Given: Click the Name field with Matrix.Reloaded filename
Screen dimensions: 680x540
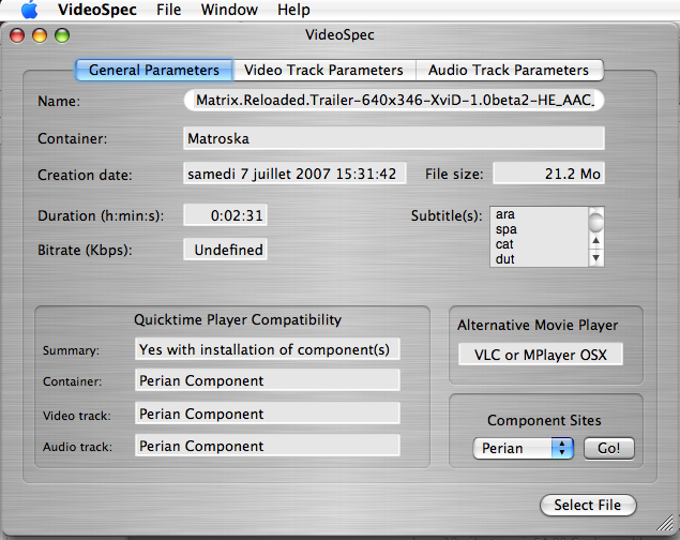Looking at the screenshot, I should 394,100.
